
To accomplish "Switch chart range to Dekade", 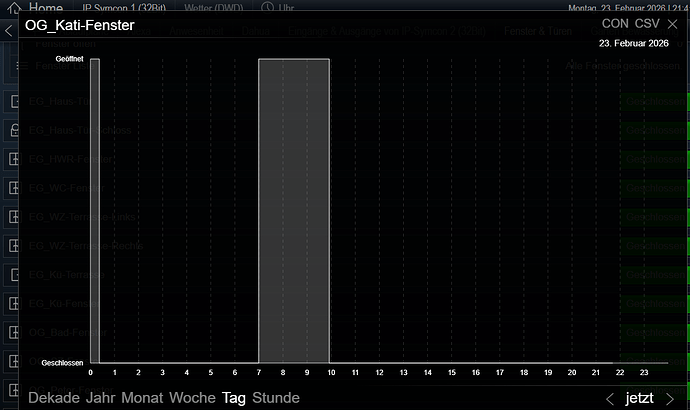I will click(54, 398).
